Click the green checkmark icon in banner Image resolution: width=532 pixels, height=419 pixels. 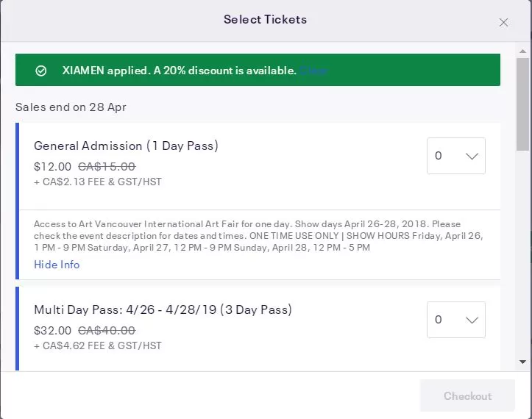pos(41,71)
